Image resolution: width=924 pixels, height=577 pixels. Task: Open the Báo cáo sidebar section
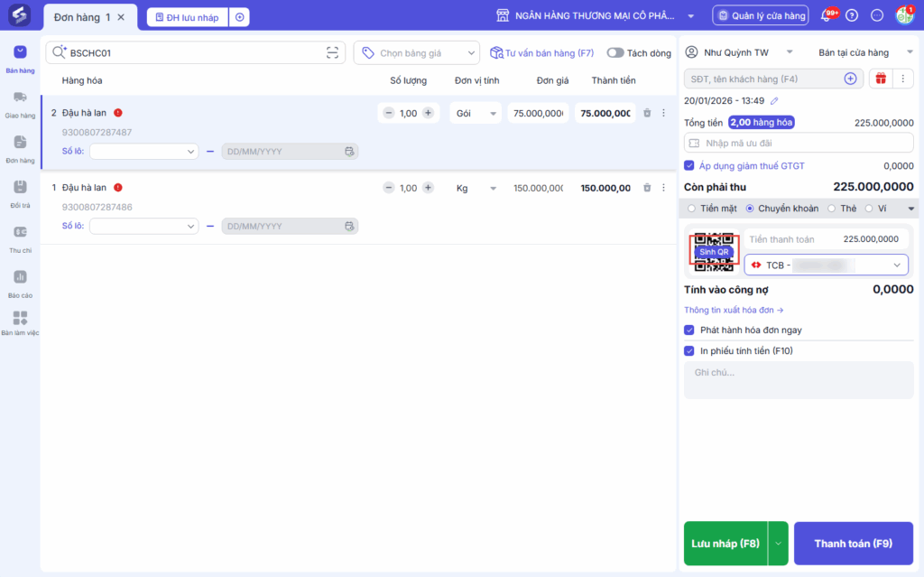[20, 284]
